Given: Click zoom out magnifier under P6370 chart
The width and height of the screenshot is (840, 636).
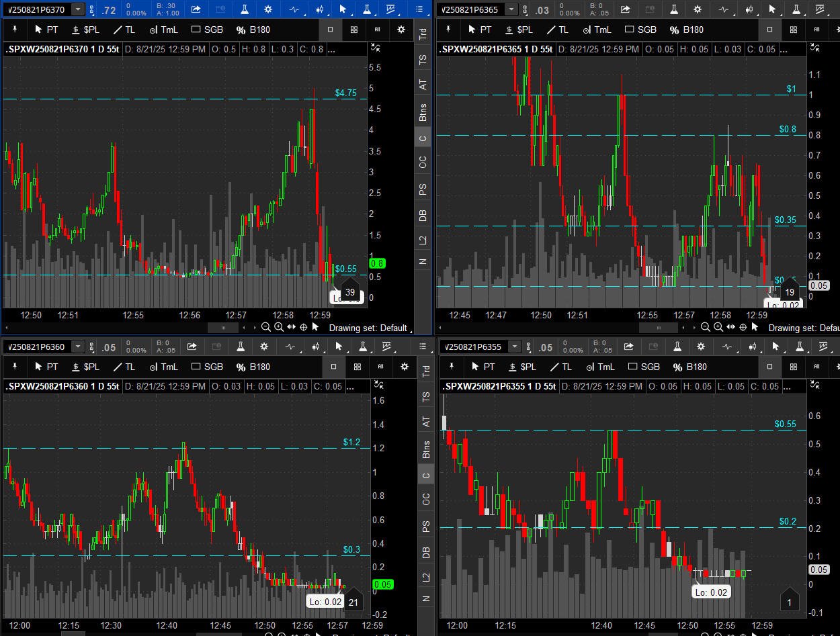Looking at the screenshot, I should coord(266,327).
